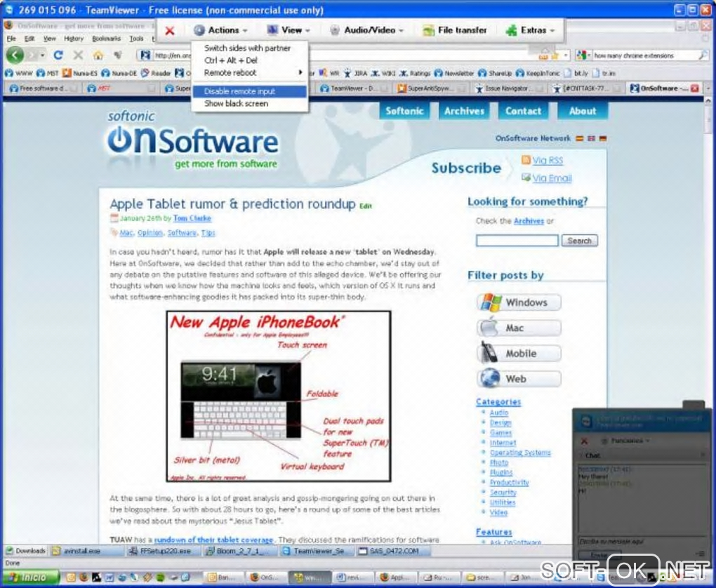Image resolution: width=716 pixels, height=588 pixels.
Task: Reload the page with refresh icon
Action: click(x=58, y=55)
